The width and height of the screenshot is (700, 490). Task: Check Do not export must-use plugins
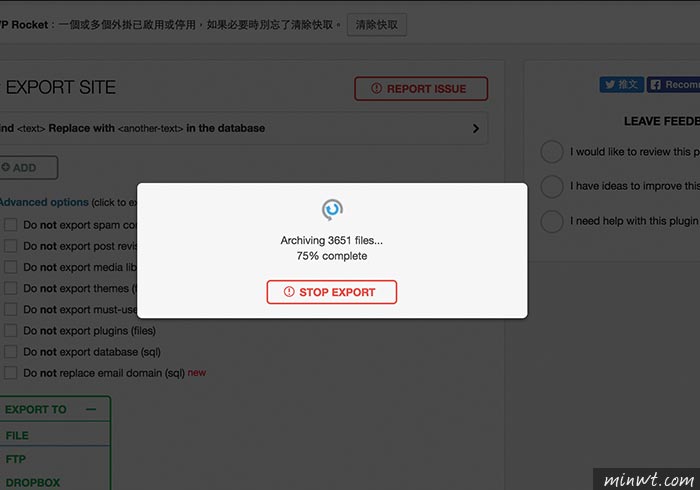[x=11, y=309]
